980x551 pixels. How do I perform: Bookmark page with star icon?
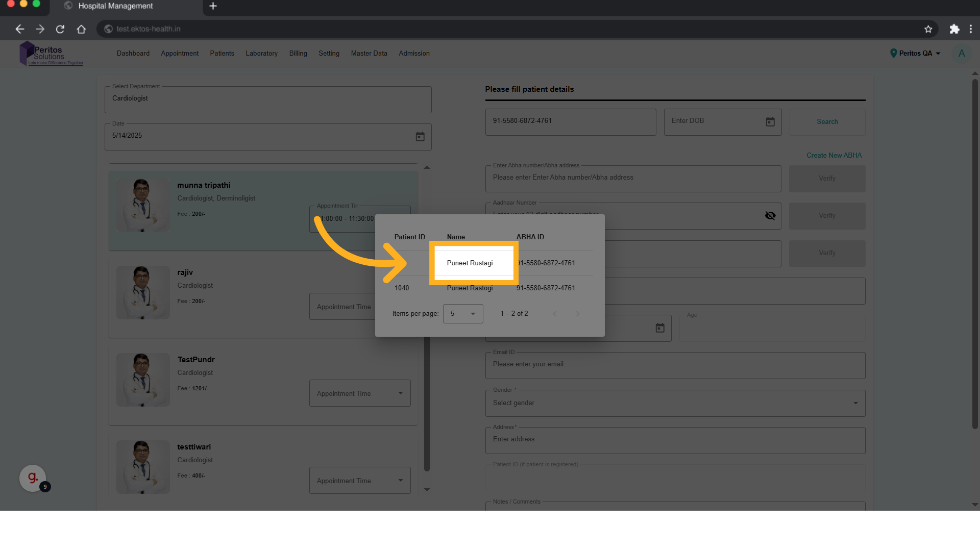(x=928, y=29)
